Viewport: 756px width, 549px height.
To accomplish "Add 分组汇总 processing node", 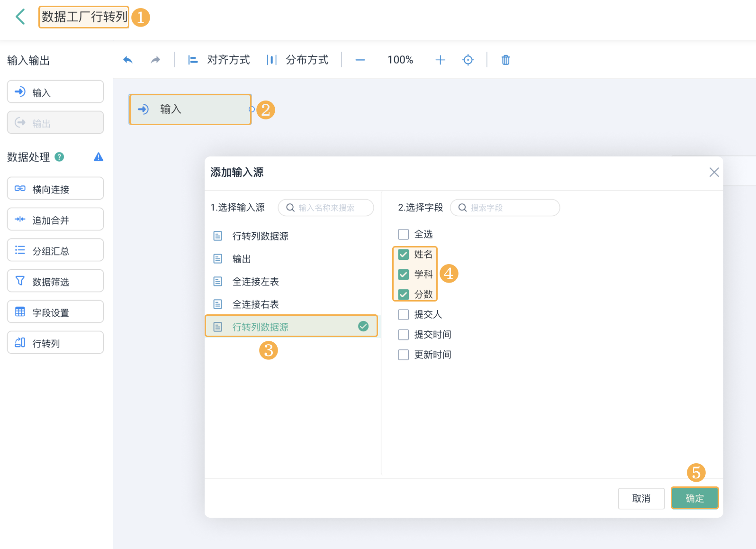I will pyautogui.click(x=55, y=250).
